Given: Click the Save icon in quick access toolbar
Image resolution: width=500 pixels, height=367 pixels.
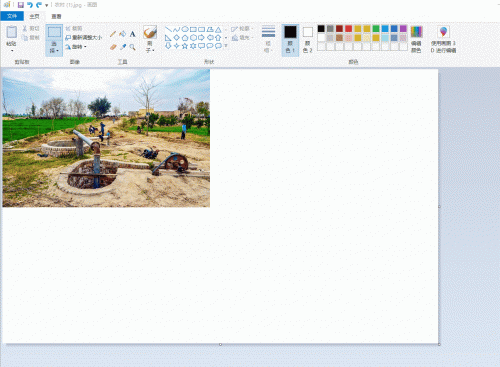Looking at the screenshot, I should click(x=21, y=5).
